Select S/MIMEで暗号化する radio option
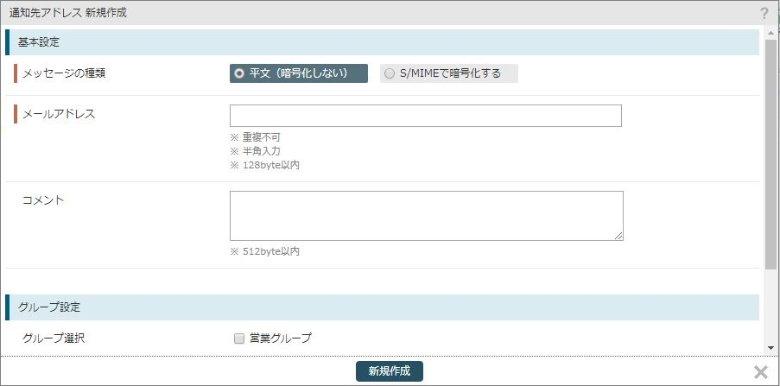This screenshot has width=780, height=386. point(449,74)
